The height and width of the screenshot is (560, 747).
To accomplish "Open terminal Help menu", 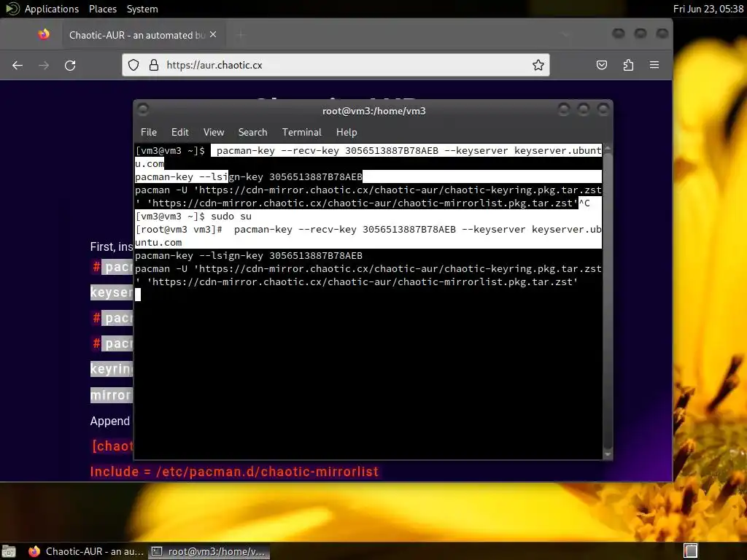I will 347,133.
